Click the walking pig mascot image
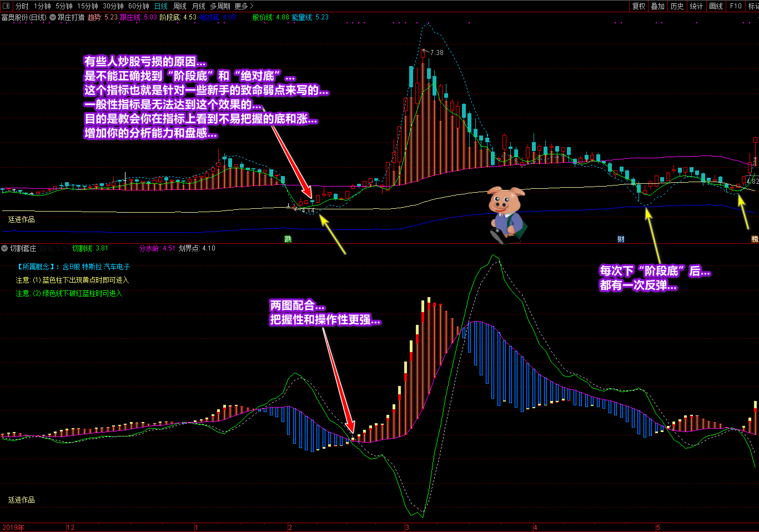 click(506, 215)
